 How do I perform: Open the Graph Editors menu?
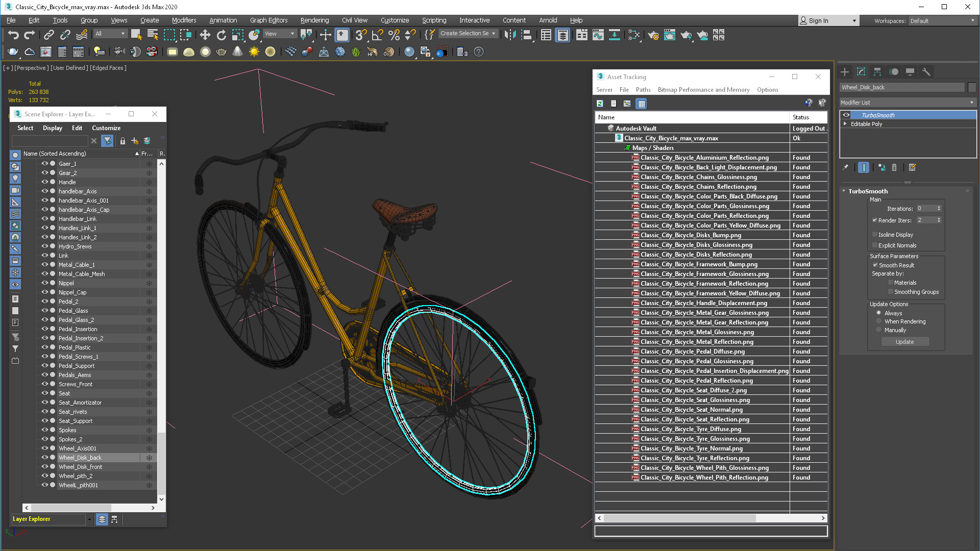(268, 20)
